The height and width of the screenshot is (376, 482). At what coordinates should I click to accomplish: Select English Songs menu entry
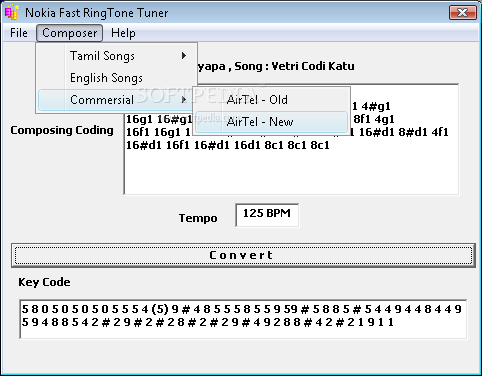tap(117, 78)
